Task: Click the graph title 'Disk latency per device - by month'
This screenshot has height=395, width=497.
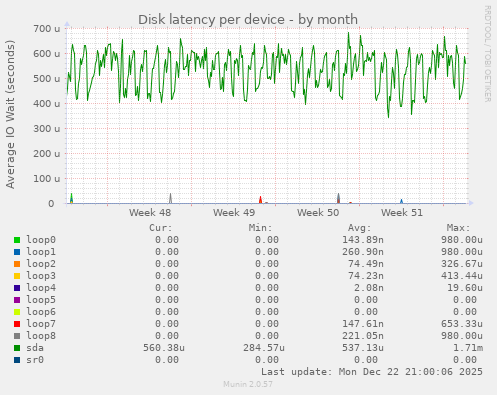Action: (248, 19)
